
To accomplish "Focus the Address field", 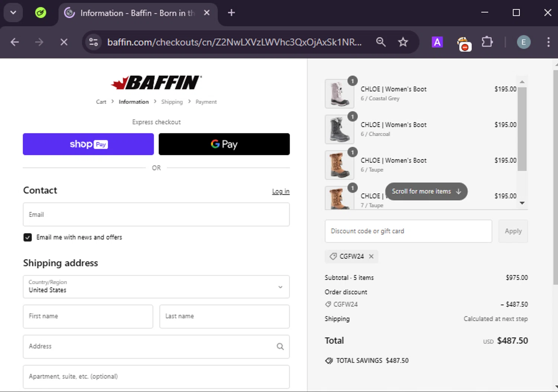I will pos(156,346).
